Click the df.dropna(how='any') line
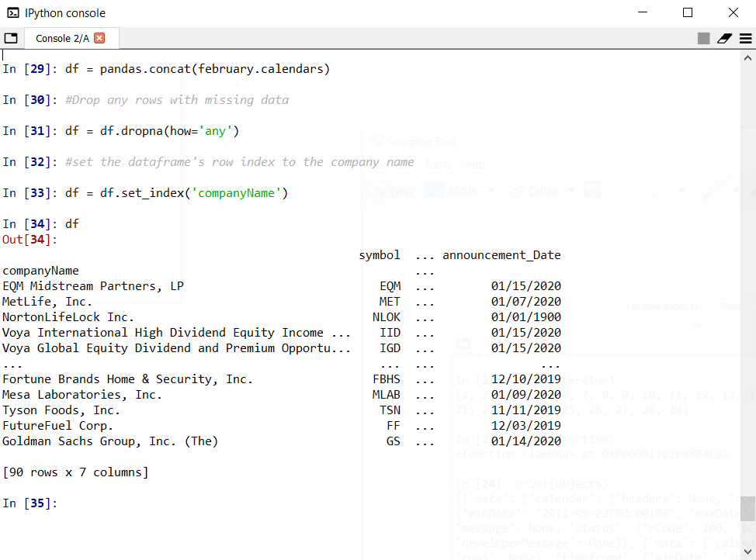The width and height of the screenshot is (756, 560). tap(120, 131)
